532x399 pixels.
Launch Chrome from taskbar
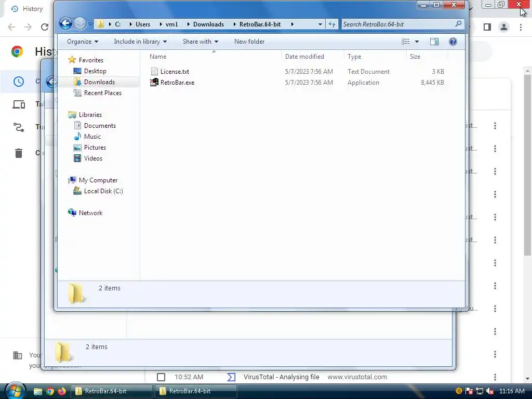(x=50, y=391)
